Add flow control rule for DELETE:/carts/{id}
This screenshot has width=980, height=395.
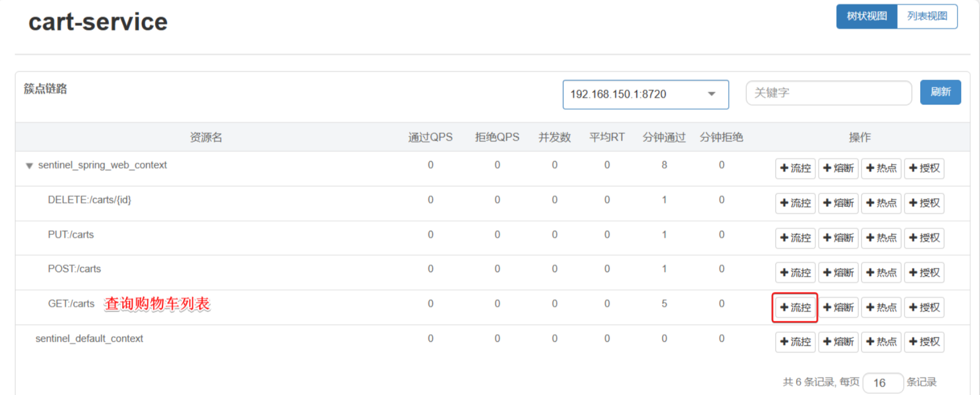(795, 203)
